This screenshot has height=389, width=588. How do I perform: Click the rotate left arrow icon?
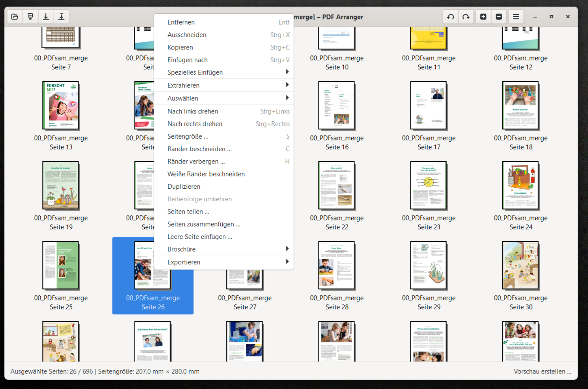point(450,17)
